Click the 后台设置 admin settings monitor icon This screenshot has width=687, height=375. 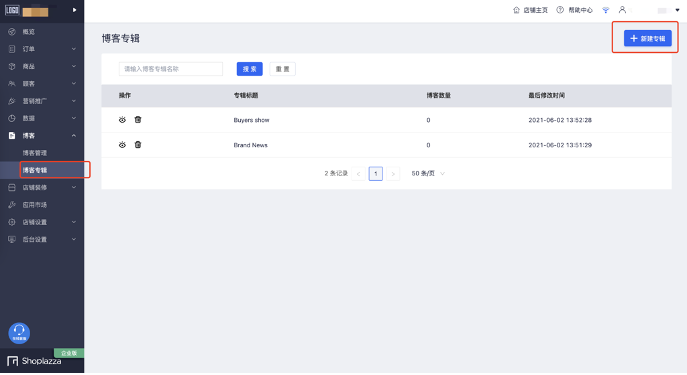12,239
